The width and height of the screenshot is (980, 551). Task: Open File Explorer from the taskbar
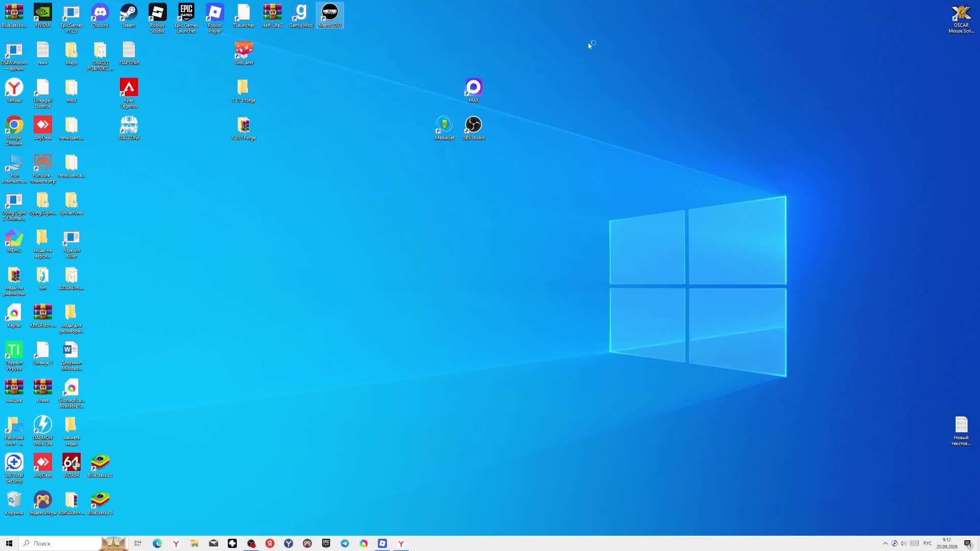[x=194, y=543]
